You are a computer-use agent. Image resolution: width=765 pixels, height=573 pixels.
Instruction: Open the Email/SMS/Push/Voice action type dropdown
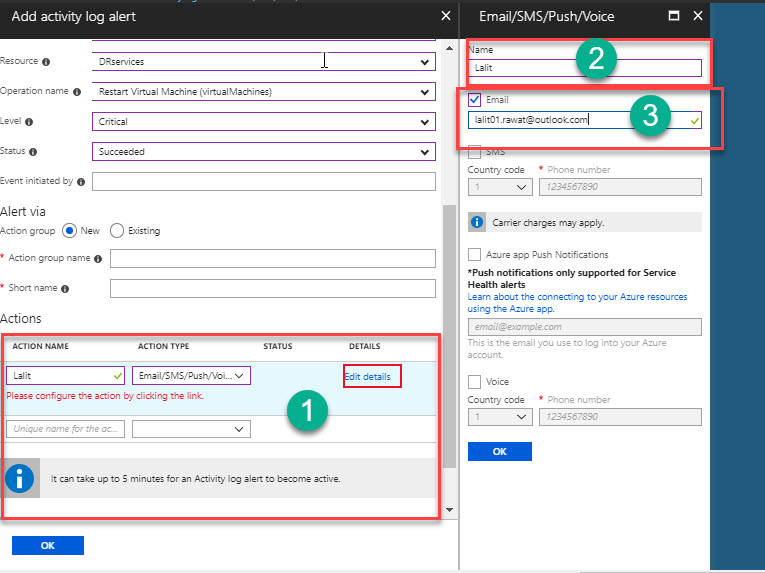pos(191,376)
